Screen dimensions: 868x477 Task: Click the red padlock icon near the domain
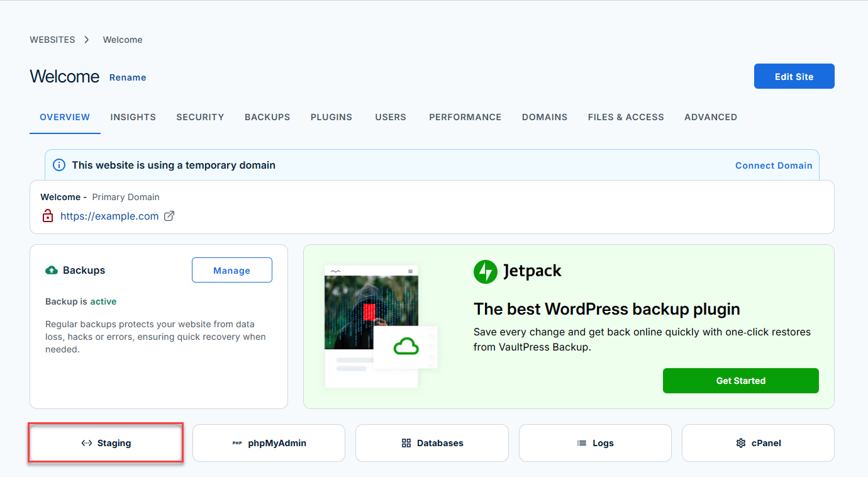[47, 216]
